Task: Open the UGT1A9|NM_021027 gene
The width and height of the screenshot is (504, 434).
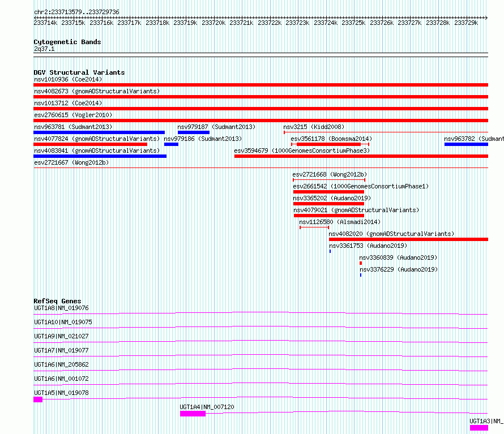Action: [x=61, y=336]
